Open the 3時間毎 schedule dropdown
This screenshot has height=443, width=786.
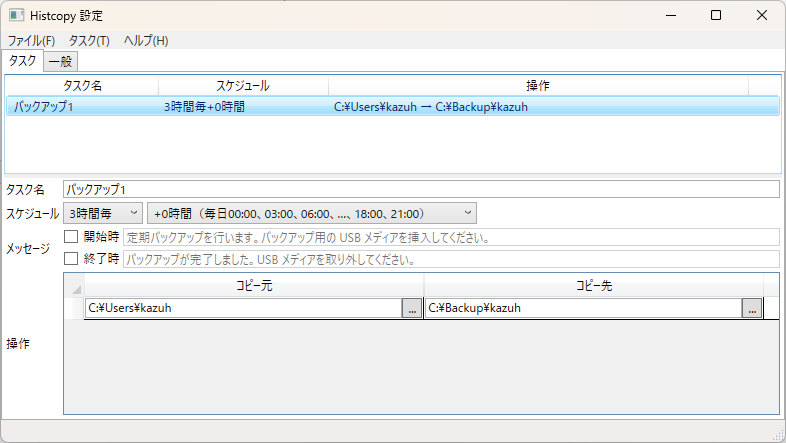coord(102,213)
